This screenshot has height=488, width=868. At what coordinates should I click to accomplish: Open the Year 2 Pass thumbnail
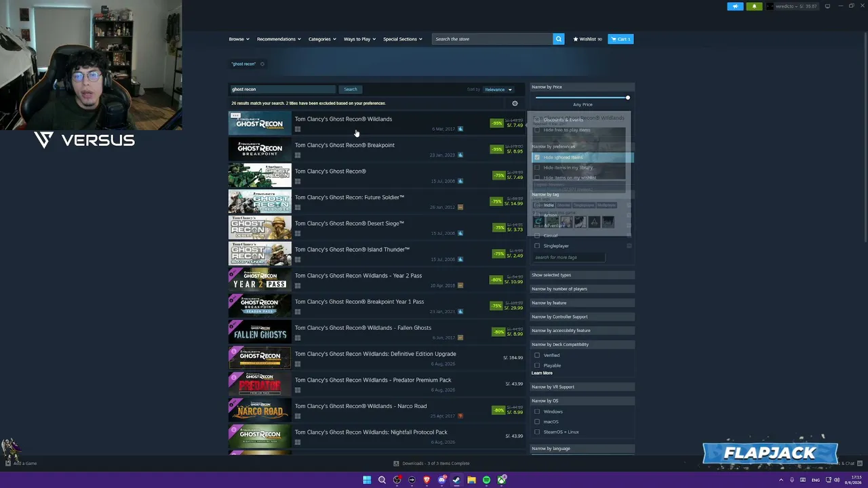click(260, 280)
